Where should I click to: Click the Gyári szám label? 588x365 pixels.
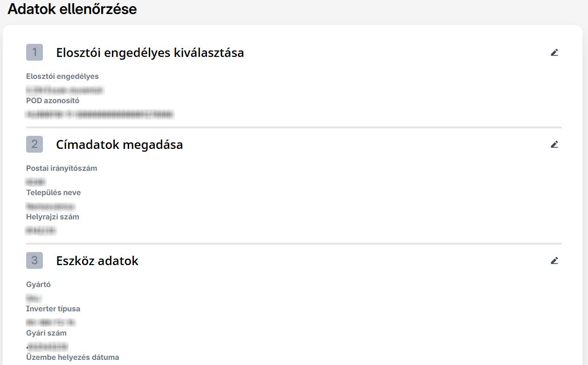click(x=46, y=333)
